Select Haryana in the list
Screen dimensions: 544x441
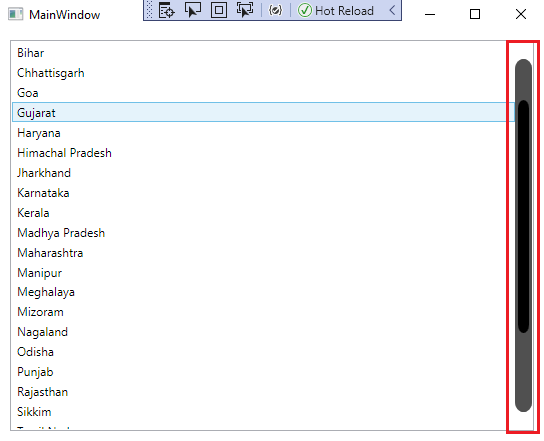pos(263,133)
